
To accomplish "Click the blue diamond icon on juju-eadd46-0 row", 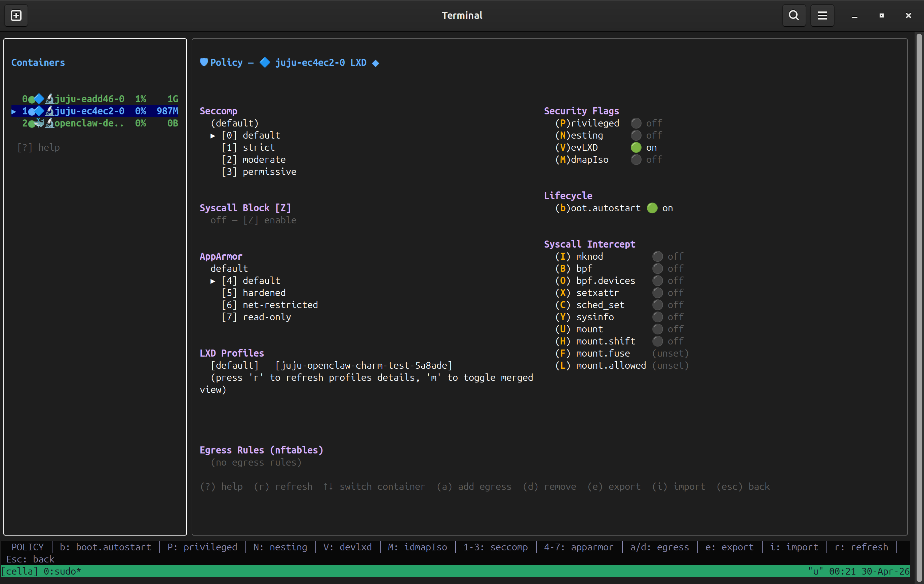I will (x=39, y=99).
